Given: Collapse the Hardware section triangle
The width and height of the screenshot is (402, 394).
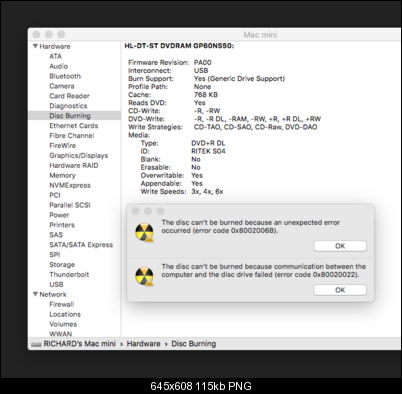Looking at the screenshot, I should pos(35,46).
